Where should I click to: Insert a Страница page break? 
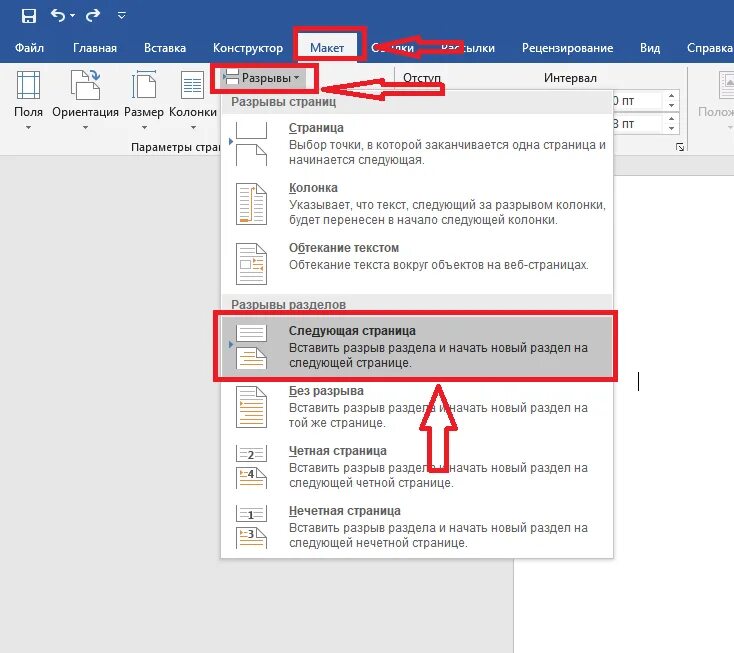[x=417, y=144]
